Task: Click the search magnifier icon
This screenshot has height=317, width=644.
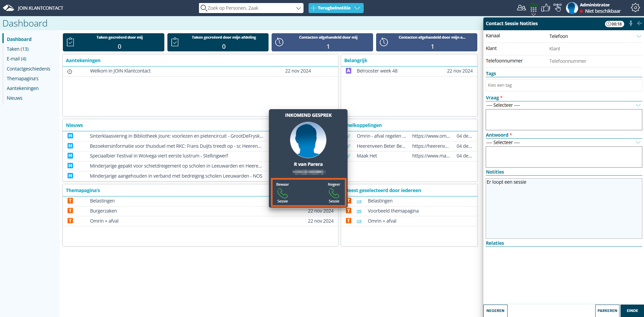Action: click(203, 8)
